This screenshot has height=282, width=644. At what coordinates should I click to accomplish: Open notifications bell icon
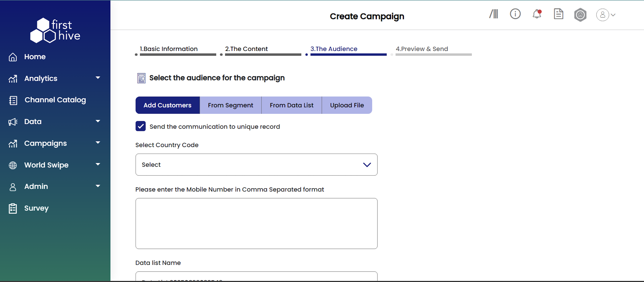point(537,14)
